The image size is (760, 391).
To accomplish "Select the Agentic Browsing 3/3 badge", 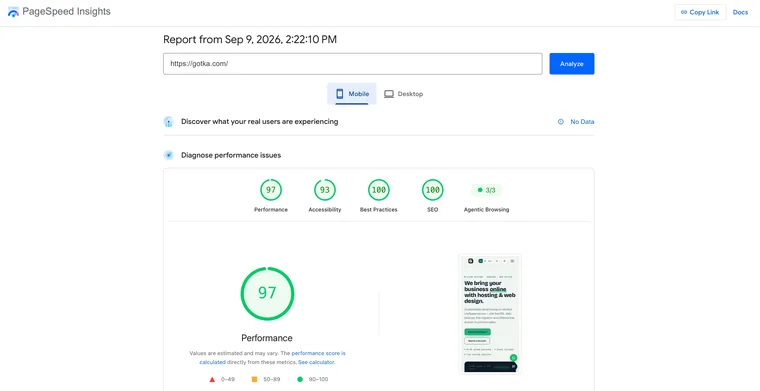I will click(x=486, y=190).
